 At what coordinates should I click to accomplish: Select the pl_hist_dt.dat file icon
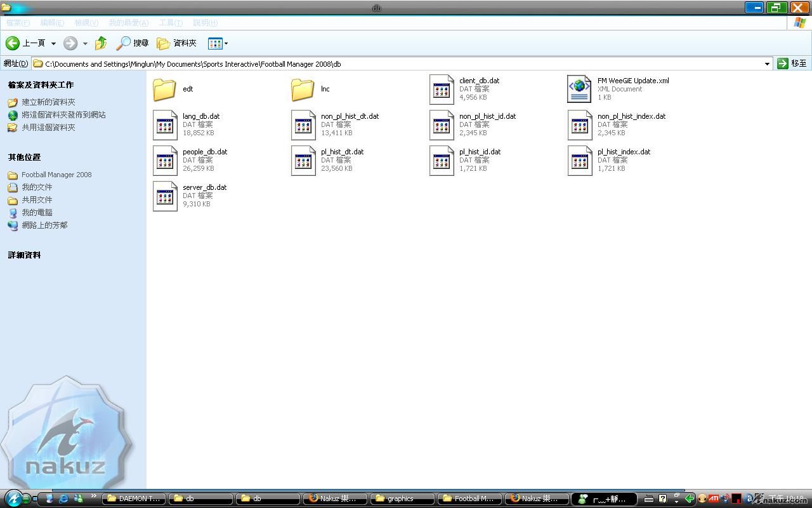[303, 161]
